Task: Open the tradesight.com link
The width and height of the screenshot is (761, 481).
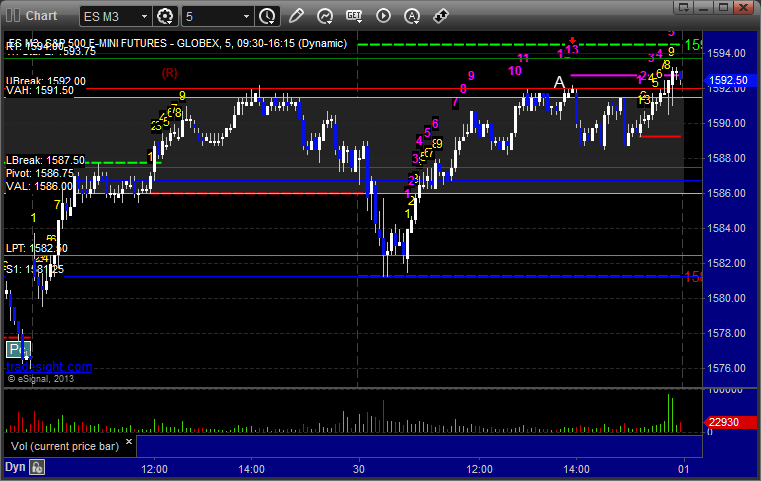Action: click(x=49, y=366)
